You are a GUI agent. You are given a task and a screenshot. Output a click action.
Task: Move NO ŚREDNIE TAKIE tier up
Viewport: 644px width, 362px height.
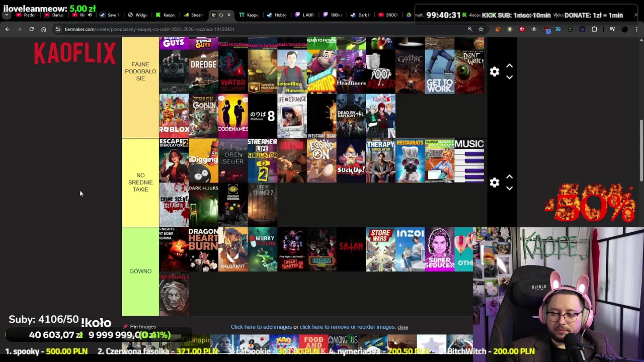pos(509,176)
